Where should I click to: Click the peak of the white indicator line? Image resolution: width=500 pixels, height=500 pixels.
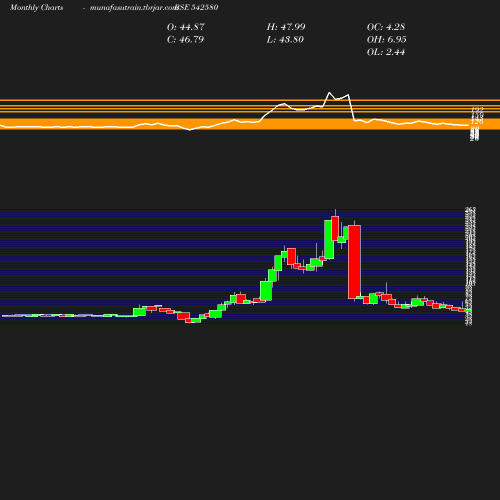click(x=330, y=93)
